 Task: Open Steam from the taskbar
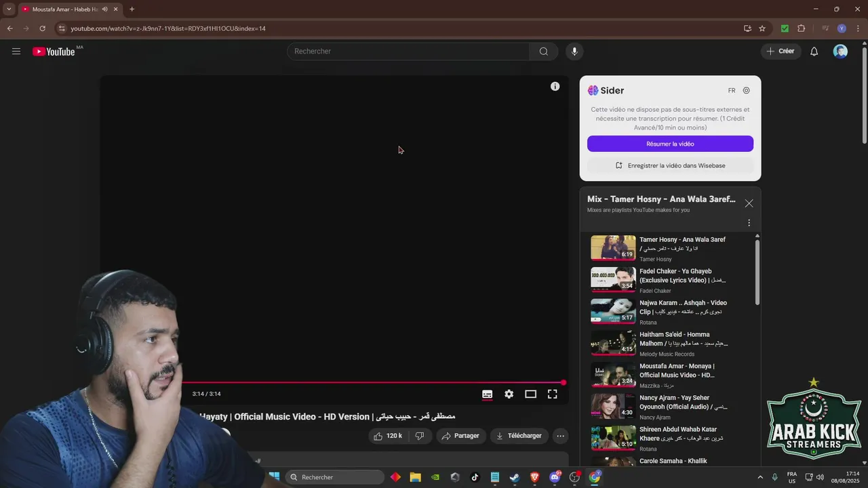[515, 477]
